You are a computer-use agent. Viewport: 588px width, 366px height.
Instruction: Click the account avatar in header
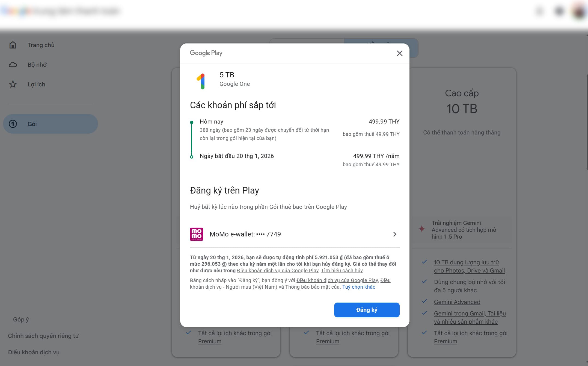tap(579, 11)
